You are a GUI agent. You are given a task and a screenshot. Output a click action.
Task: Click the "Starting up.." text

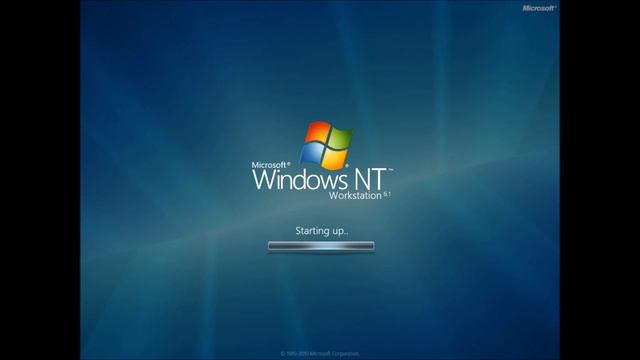point(322,231)
